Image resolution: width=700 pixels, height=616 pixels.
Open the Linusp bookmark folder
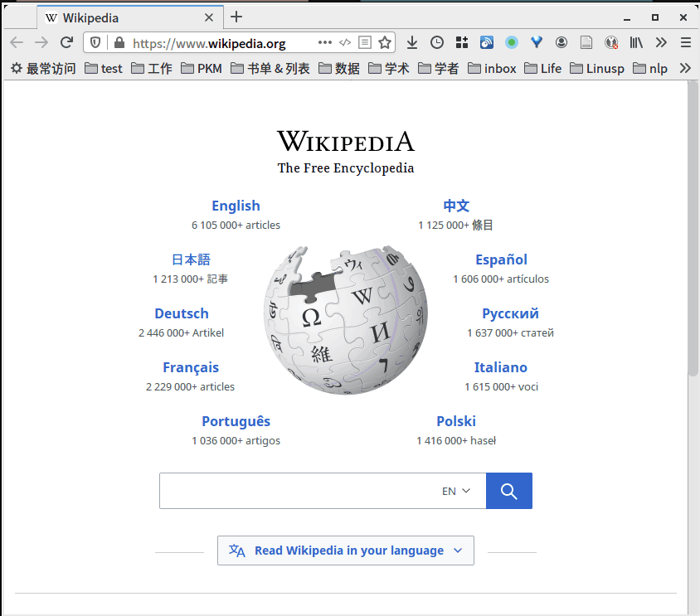[597, 68]
